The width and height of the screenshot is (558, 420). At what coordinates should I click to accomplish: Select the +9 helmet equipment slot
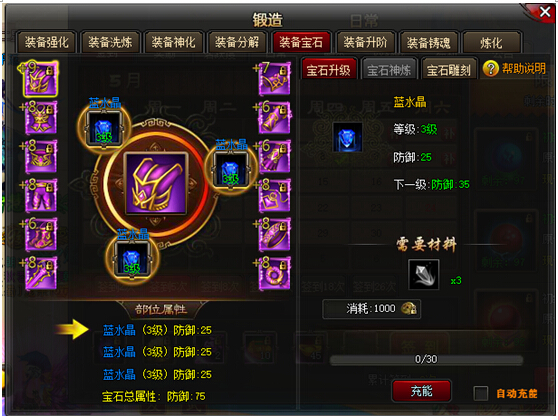pos(41,79)
